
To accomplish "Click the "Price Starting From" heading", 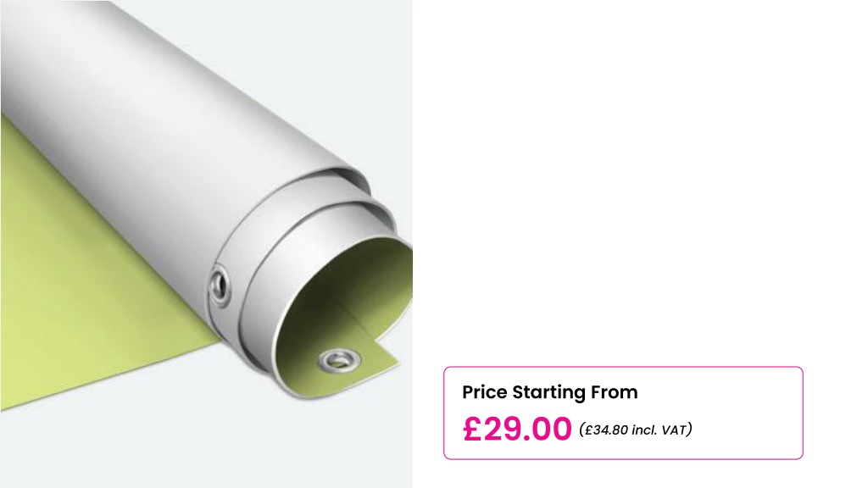I will [x=549, y=392].
